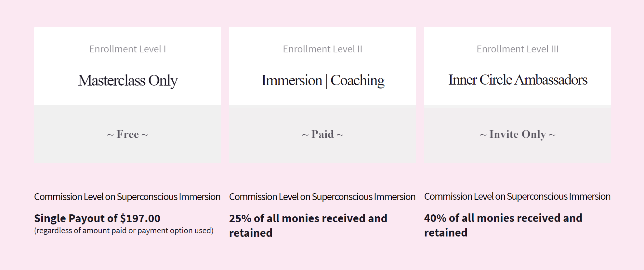Click the 25% of all monies text
The image size is (644, 270).
(x=308, y=225)
